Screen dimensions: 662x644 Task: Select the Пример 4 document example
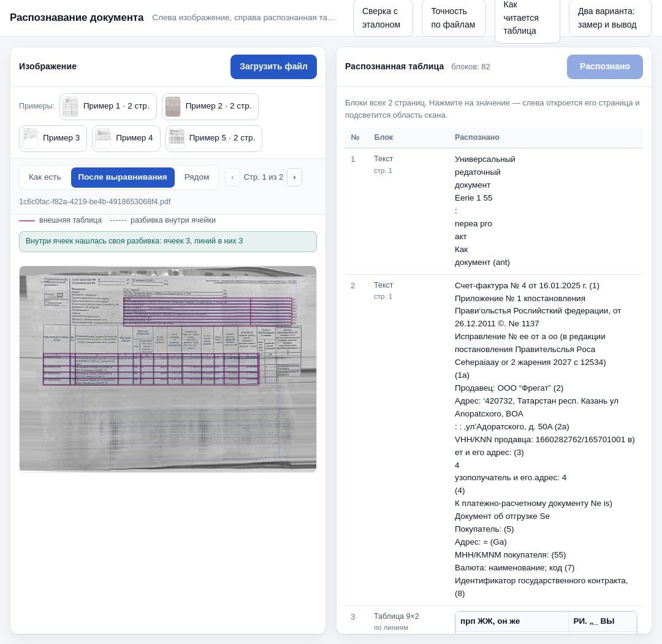tap(126, 139)
